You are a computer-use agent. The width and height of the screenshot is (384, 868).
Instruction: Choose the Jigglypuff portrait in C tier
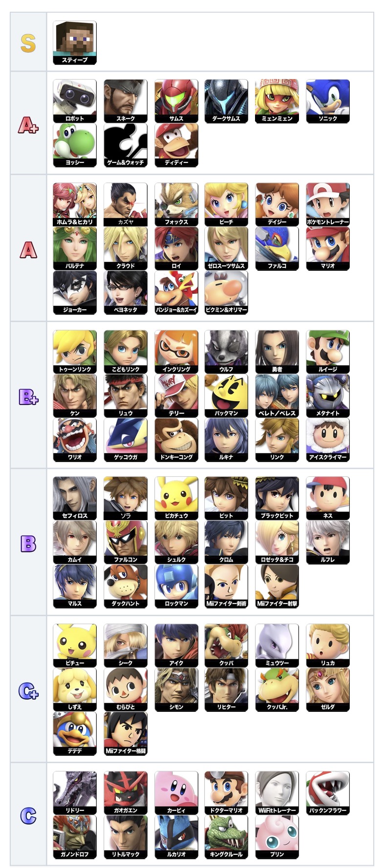(x=277, y=837)
